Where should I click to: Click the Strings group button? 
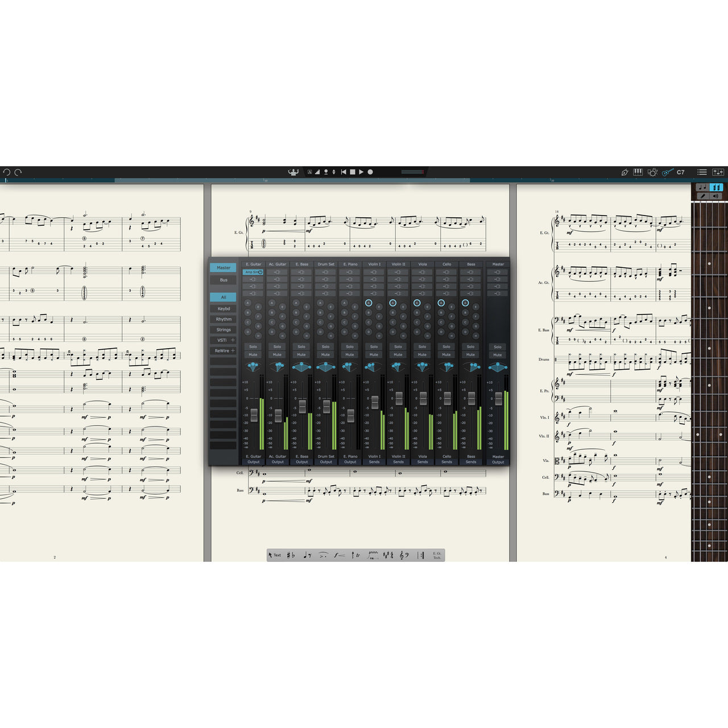(223, 329)
